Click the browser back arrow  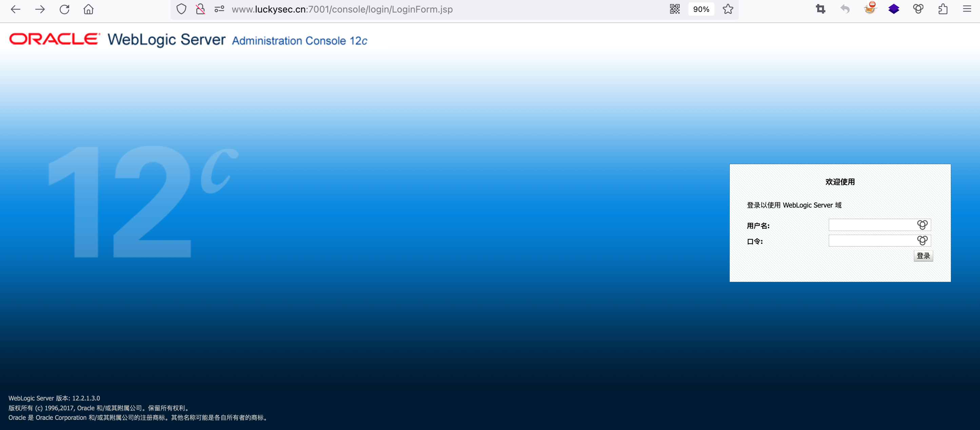coord(16,9)
